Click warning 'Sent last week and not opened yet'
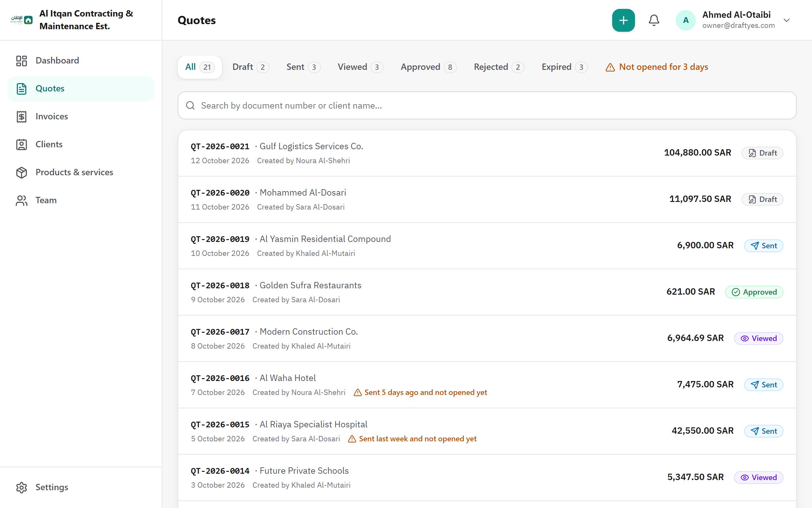Screen dimensions: 812x508 click(412, 439)
